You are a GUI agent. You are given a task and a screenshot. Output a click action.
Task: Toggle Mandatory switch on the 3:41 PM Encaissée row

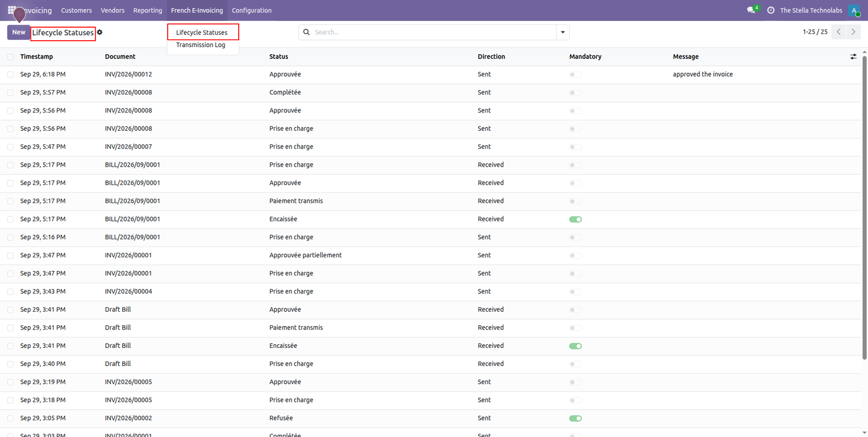tap(576, 346)
